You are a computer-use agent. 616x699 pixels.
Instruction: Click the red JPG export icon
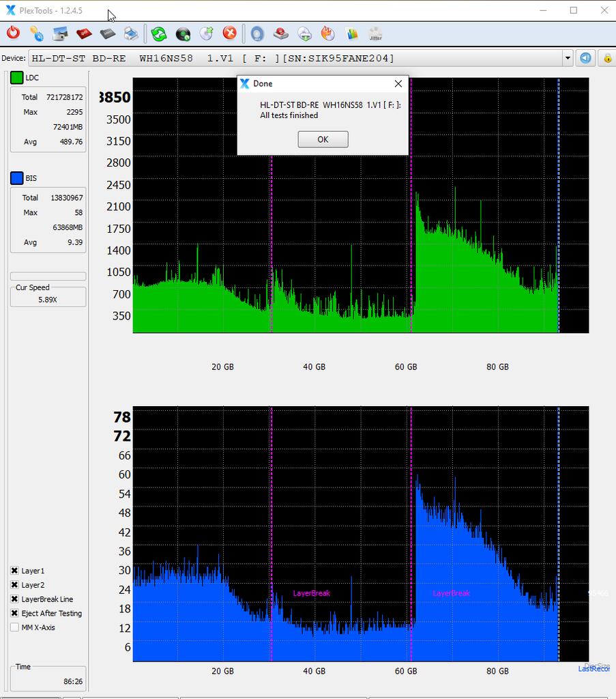(84, 33)
